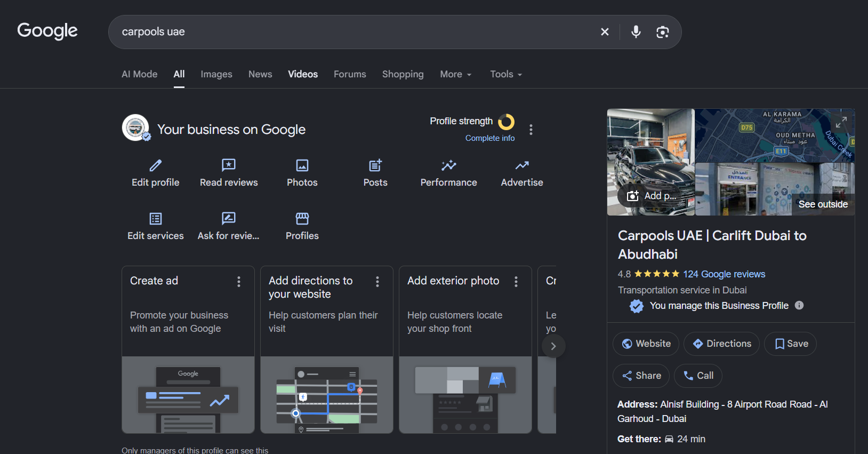The height and width of the screenshot is (454, 868).
Task: Open search by image camera icon
Action: point(663,32)
